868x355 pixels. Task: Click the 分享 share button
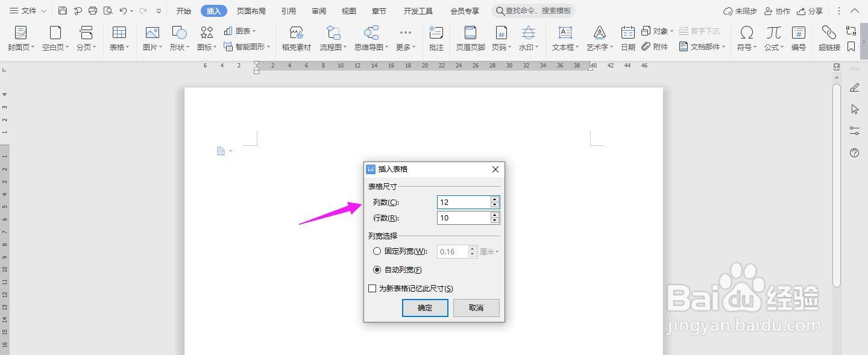click(810, 11)
